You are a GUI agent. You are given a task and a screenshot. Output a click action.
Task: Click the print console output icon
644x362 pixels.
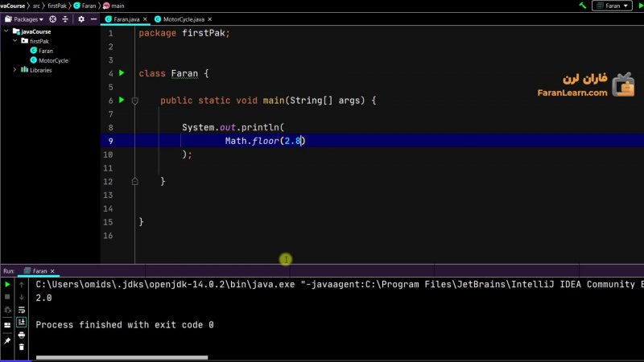point(22,335)
